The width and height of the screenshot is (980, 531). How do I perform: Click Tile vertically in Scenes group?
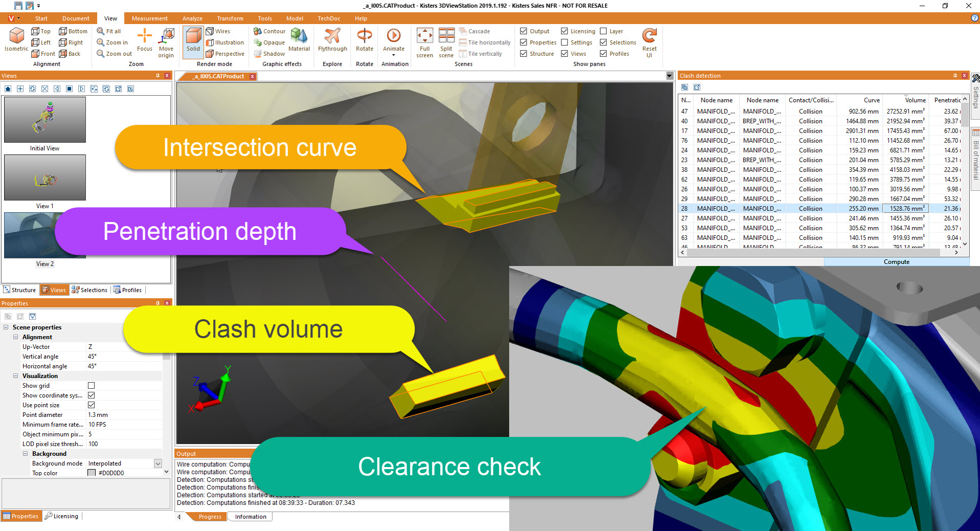click(x=481, y=54)
